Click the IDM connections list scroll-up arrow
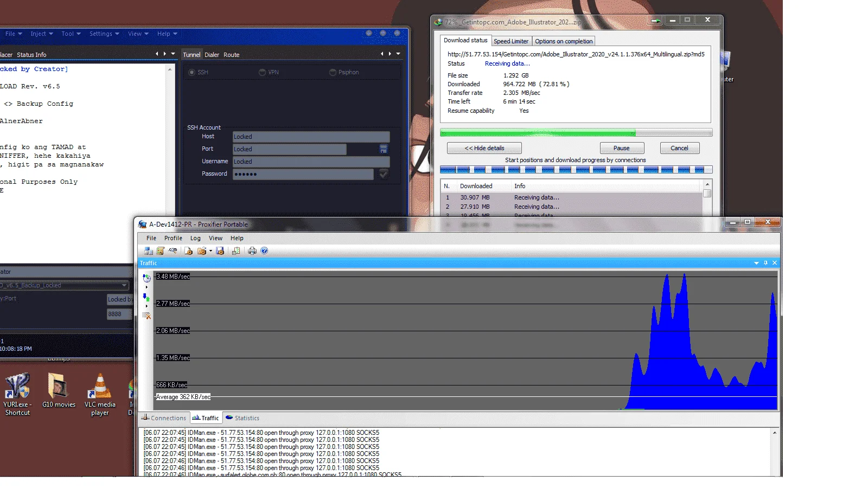 (707, 185)
